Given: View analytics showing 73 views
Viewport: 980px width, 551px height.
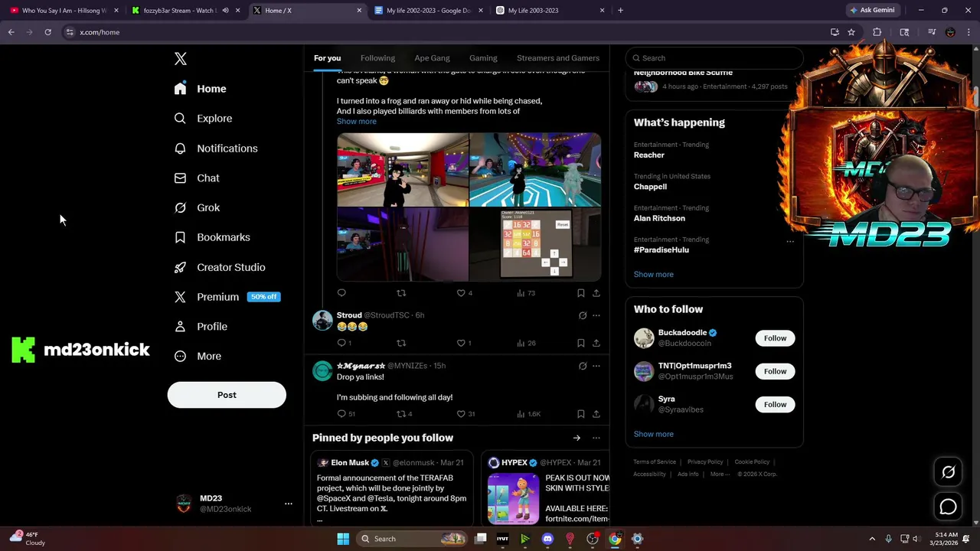Looking at the screenshot, I should (x=525, y=293).
